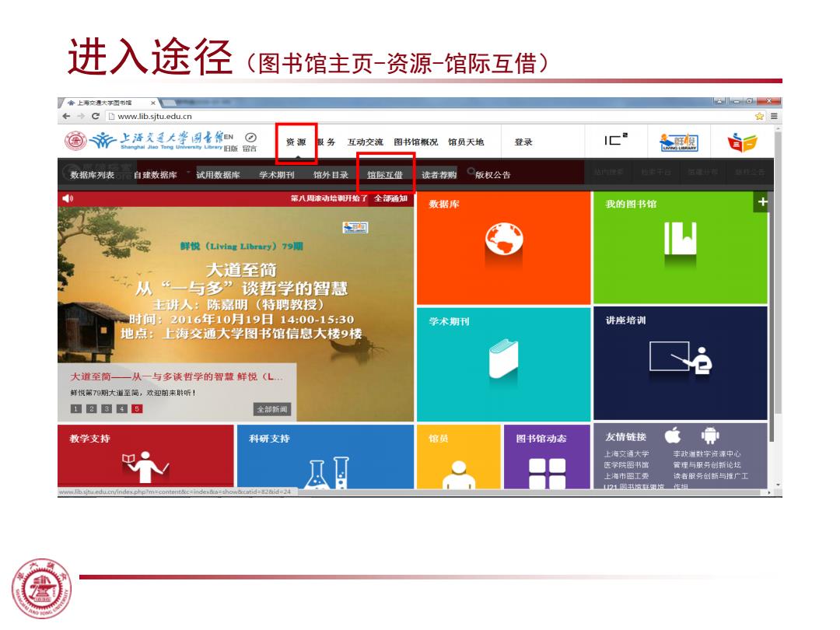Click the www.lib.sjtu.edu.cn address bar
This screenshot has width=840, height=630.
429,116
